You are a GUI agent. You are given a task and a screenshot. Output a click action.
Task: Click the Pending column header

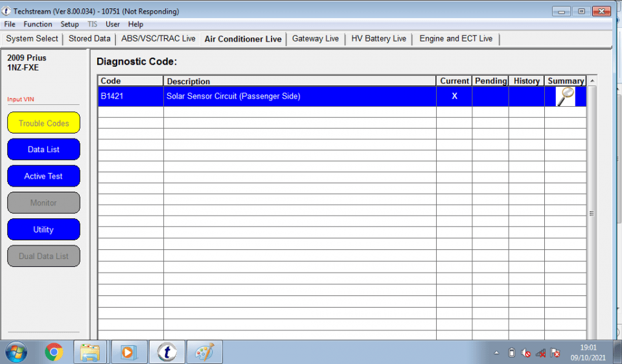[x=490, y=81]
